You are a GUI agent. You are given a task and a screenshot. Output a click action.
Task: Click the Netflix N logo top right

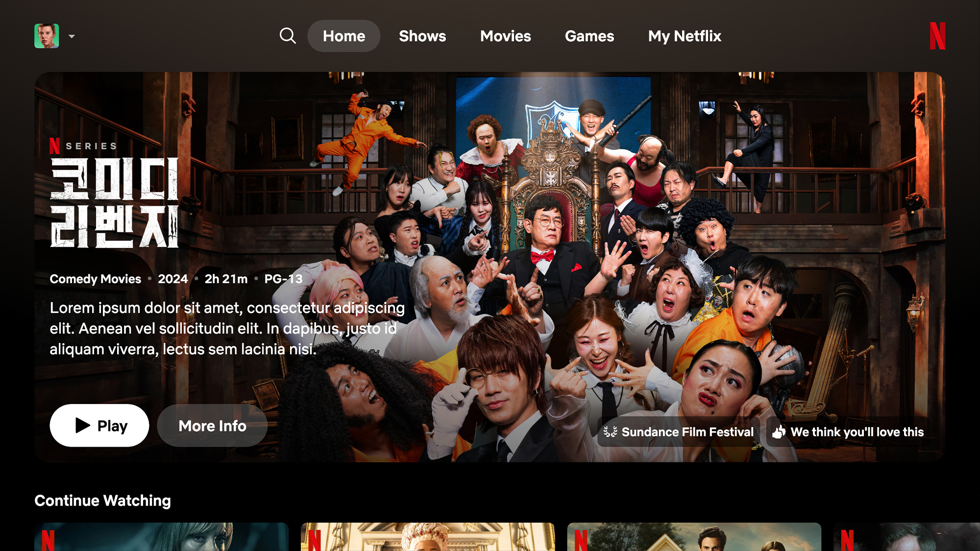coord(937,36)
